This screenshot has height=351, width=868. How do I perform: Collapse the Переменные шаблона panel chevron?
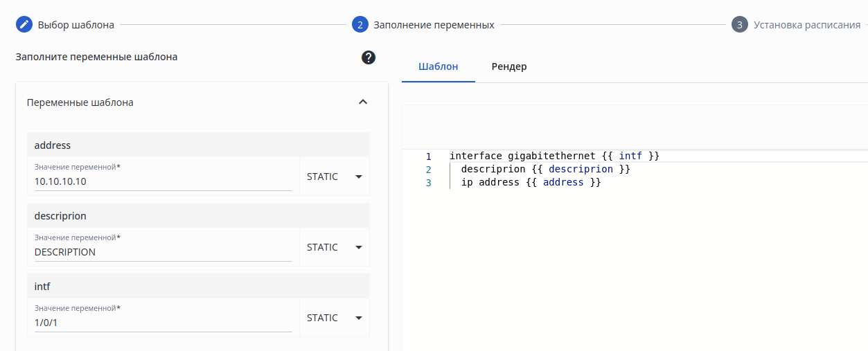pos(362,102)
